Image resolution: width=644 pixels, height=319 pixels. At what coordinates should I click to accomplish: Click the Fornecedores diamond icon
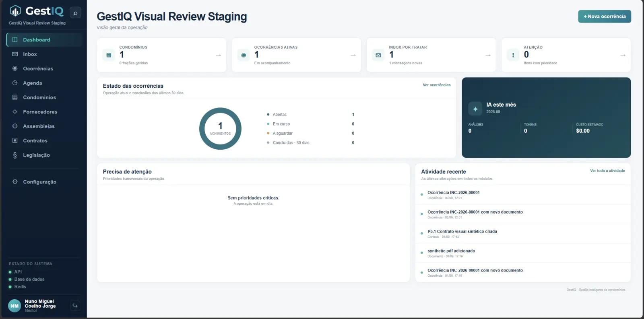[15, 112]
